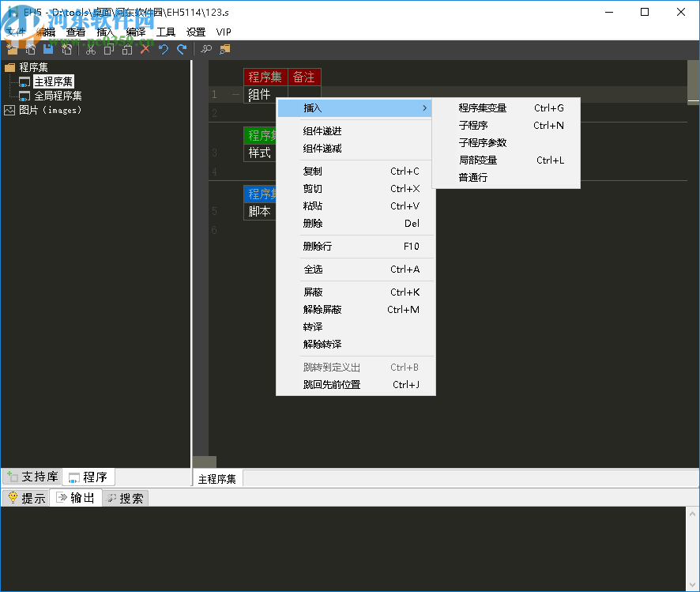Choose 组件递进 from context menu
The height and width of the screenshot is (592, 700).
point(355,131)
